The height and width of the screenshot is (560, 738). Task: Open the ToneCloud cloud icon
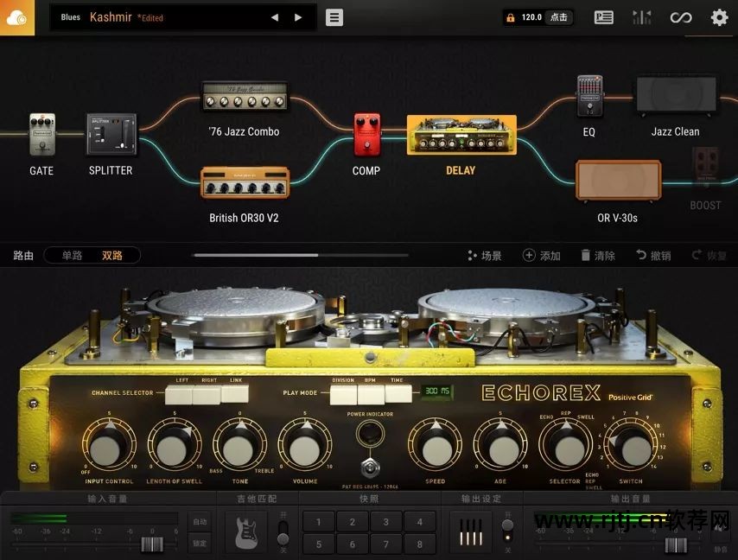[17, 17]
